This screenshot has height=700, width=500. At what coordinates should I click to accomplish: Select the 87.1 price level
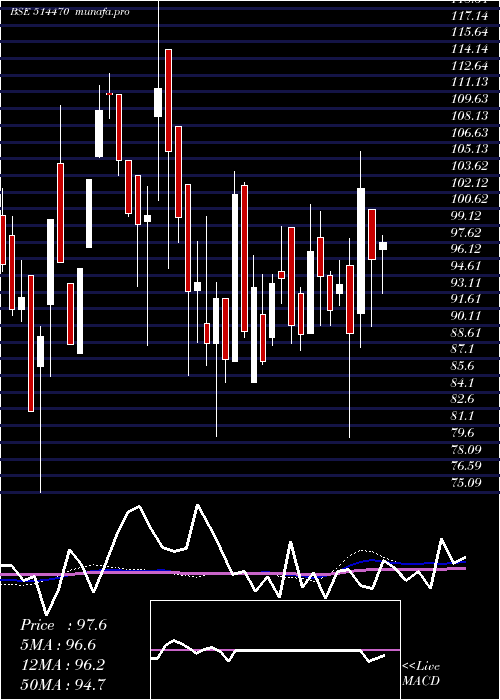[x=462, y=349]
